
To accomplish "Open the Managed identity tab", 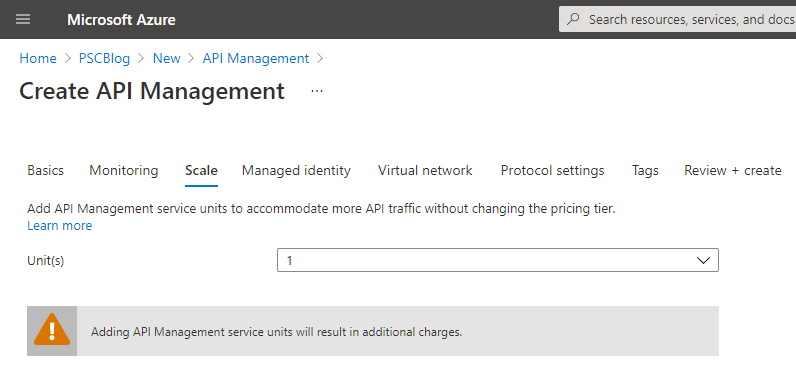I will pyautogui.click(x=296, y=171).
